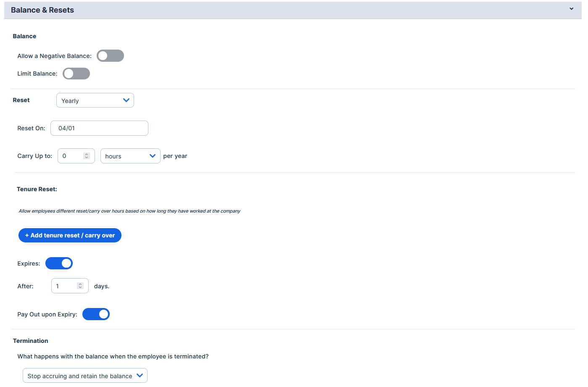
Task: Click the After days stepper arrows
Action: coord(80,286)
